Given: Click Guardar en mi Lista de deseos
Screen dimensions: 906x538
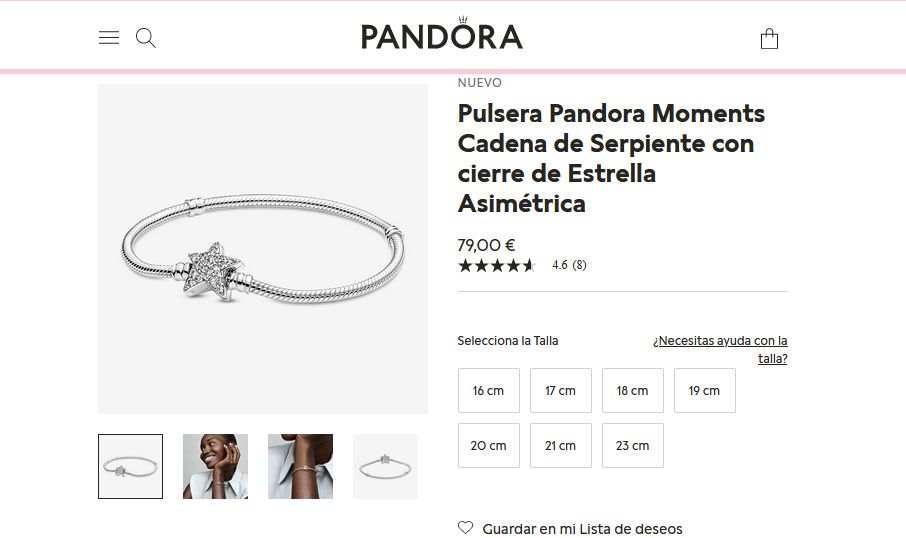Looking at the screenshot, I should 582,529.
